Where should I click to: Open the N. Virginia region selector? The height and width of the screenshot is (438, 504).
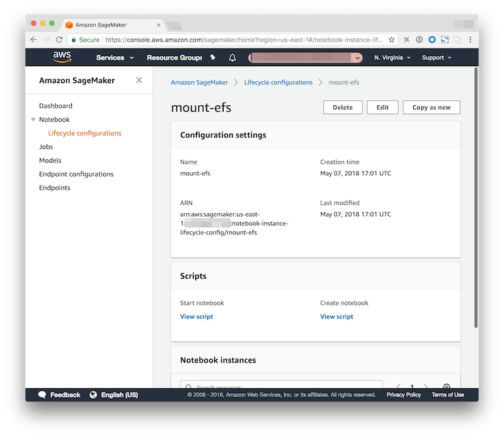(392, 57)
